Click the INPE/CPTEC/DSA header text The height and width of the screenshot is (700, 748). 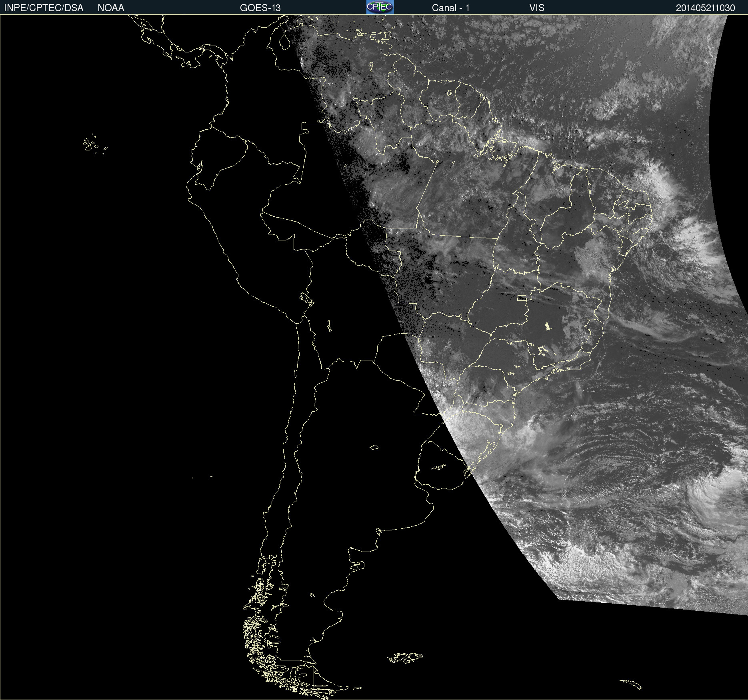44,8
